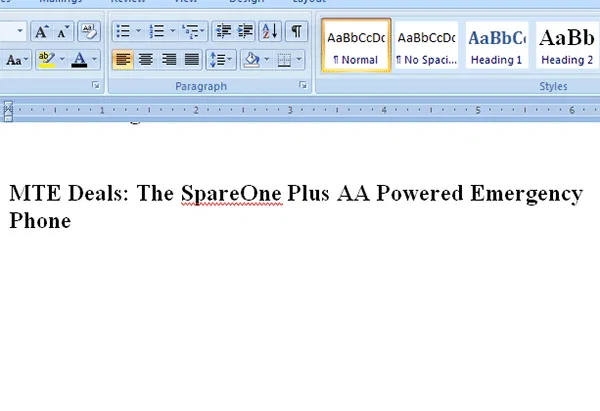Select the Heading 1 style
Screen dimensions: 600x411
[x=496, y=45]
